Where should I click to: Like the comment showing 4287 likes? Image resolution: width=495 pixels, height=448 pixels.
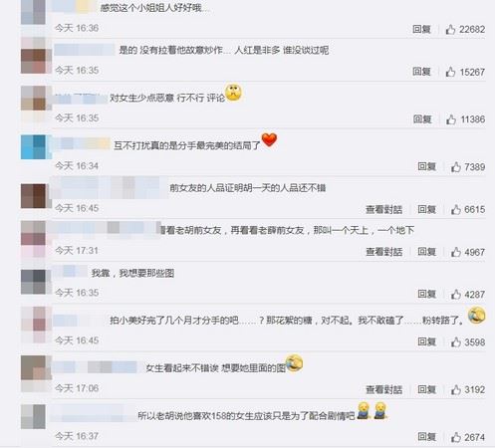pyautogui.click(x=456, y=295)
